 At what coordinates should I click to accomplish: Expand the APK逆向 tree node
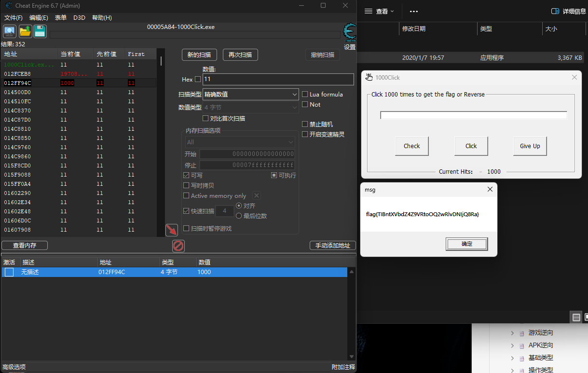[512, 345]
